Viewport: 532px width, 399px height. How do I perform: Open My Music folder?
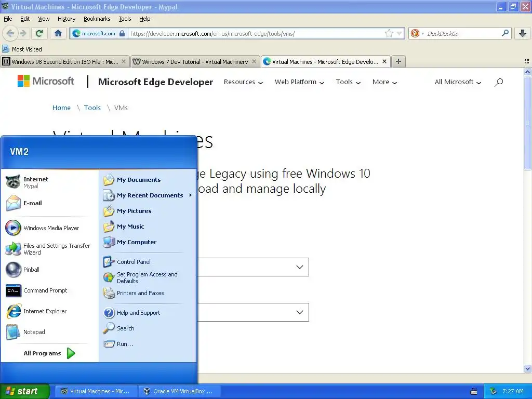coord(148,227)
